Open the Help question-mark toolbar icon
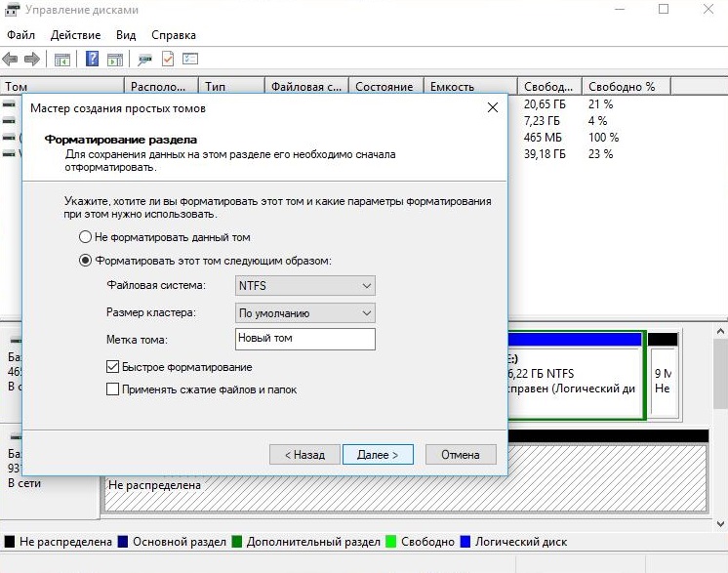The height and width of the screenshot is (573, 728). pyautogui.click(x=92, y=59)
